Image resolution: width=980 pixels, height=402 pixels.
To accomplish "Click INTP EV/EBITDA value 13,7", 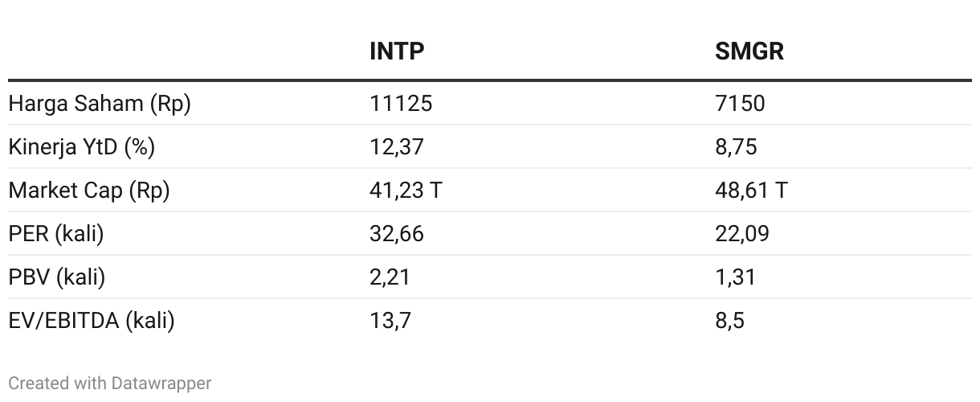I will pos(390,321).
